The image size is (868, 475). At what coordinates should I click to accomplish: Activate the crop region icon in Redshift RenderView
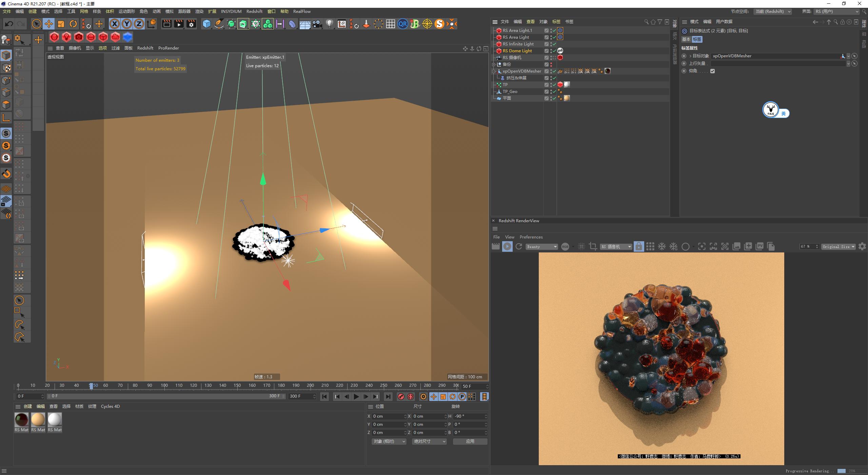[593, 246]
